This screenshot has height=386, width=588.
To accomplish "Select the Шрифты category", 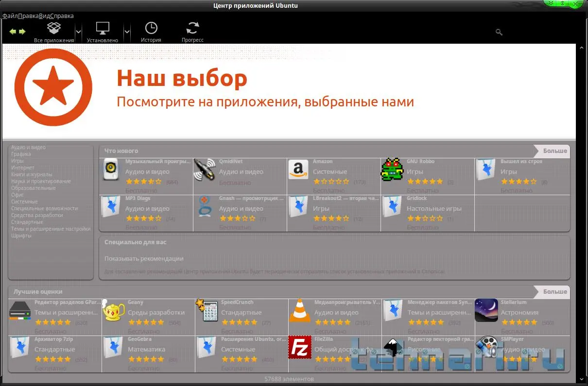I will pos(21,235).
